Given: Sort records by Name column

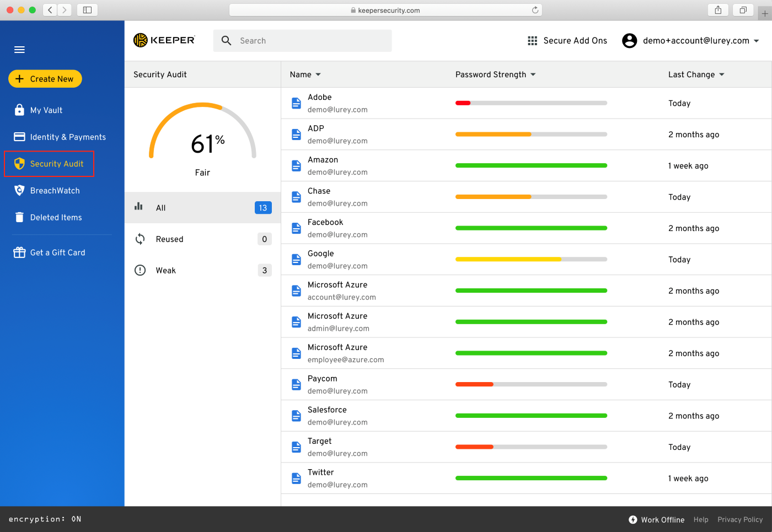Looking at the screenshot, I should (305, 74).
